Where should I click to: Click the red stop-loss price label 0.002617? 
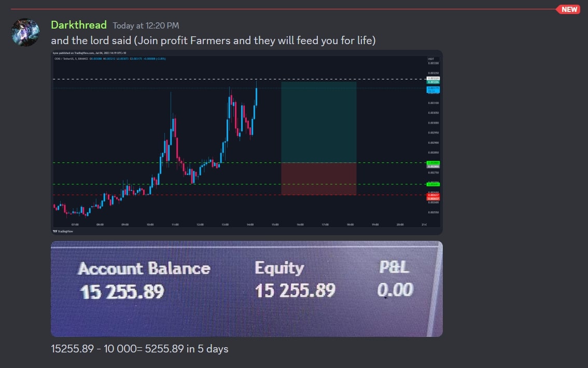[433, 196]
